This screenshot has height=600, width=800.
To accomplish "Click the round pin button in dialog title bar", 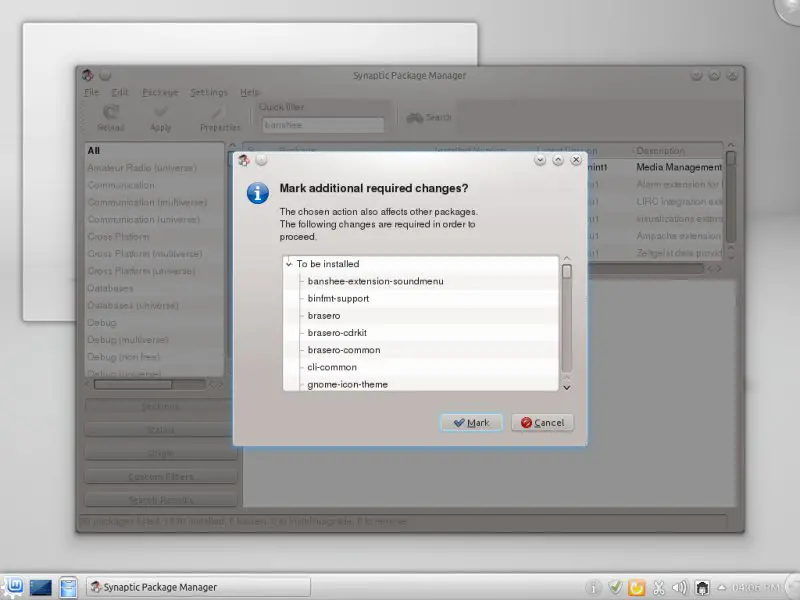I will pos(261,160).
